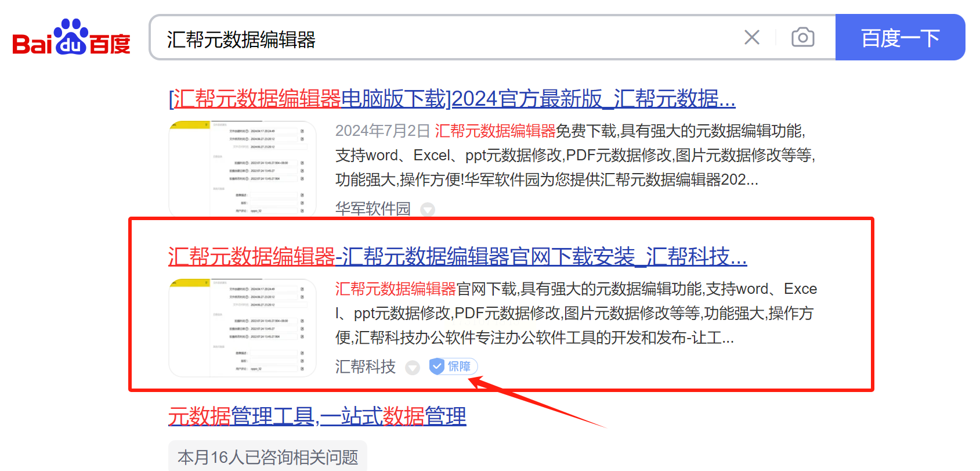The height and width of the screenshot is (471, 980).
Task: Click the 保障 shield badge
Action: click(x=453, y=366)
